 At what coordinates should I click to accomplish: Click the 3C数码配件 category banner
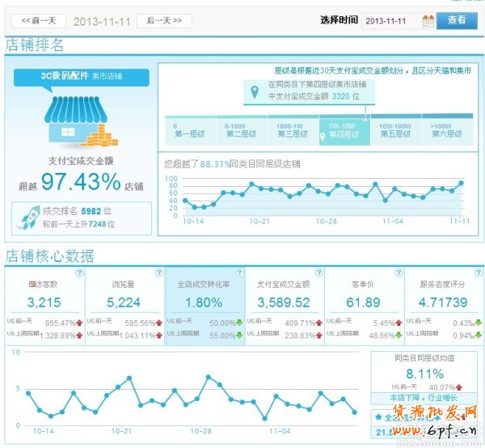[x=81, y=76]
